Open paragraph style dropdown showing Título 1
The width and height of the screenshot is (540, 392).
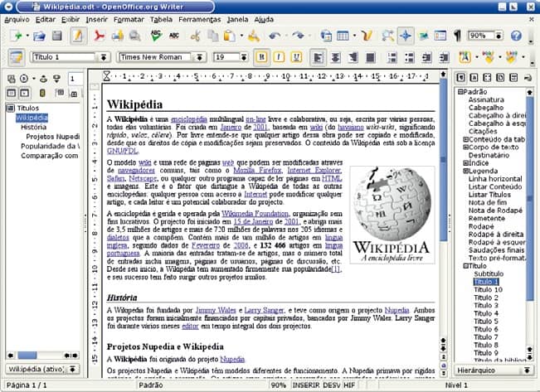[x=103, y=57]
